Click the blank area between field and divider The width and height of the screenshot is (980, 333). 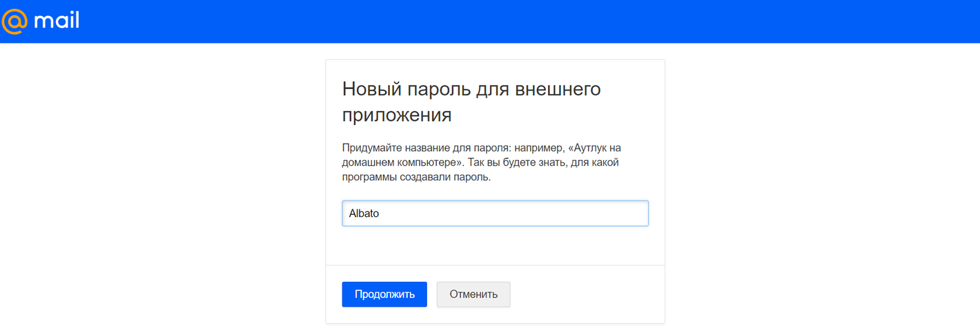pos(495,245)
